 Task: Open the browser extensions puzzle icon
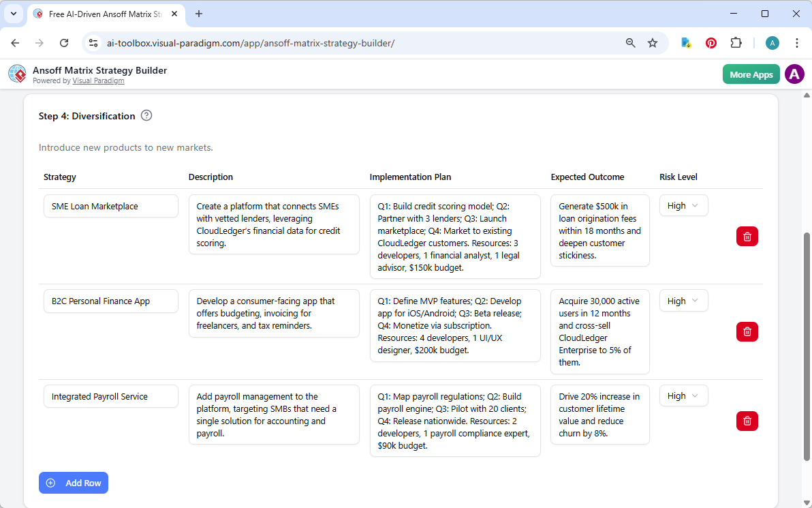(x=736, y=42)
